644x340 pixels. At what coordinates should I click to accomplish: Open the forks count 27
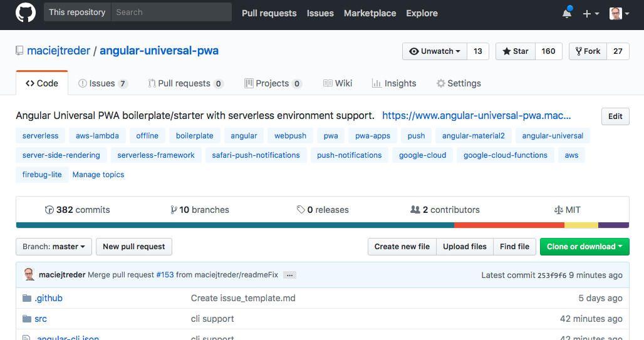(x=618, y=51)
